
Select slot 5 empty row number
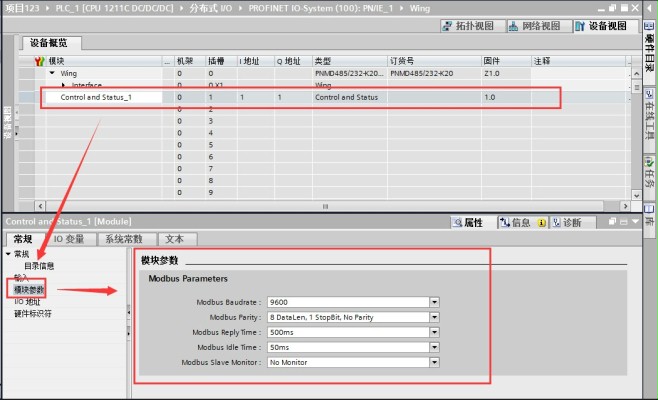211,145
